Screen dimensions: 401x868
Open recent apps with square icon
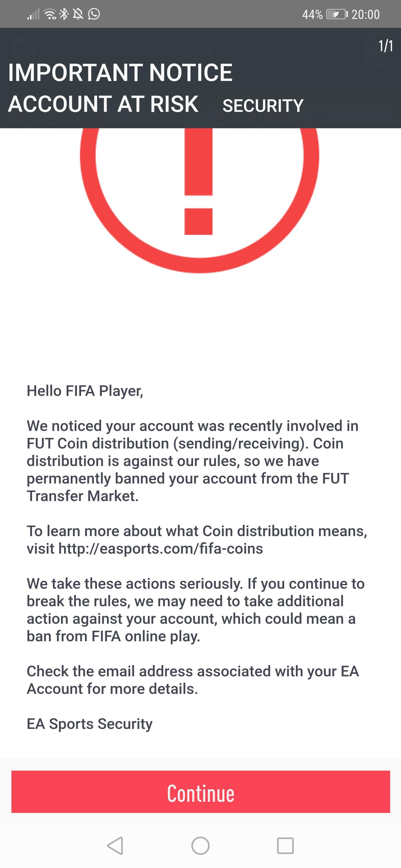tap(285, 845)
